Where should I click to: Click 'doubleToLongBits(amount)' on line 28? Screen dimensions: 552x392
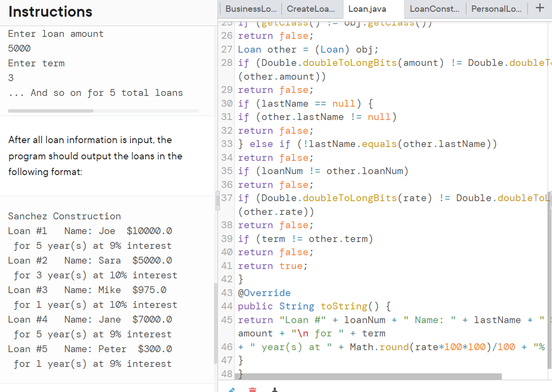click(373, 62)
